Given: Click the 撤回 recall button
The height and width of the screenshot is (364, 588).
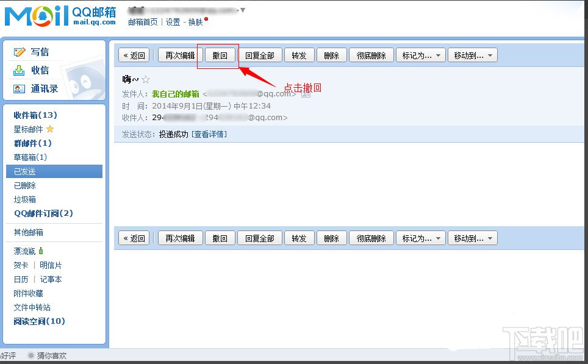Looking at the screenshot, I should [x=220, y=55].
